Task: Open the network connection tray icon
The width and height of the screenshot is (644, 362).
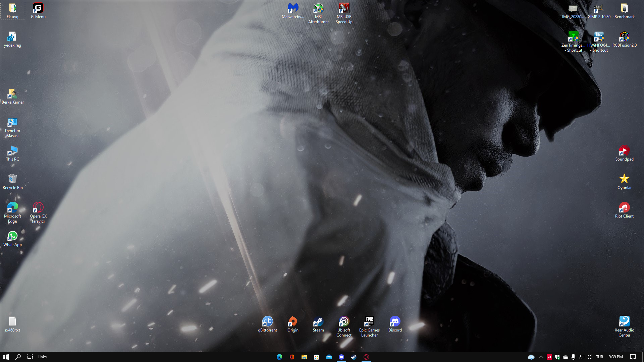Action: click(581, 357)
